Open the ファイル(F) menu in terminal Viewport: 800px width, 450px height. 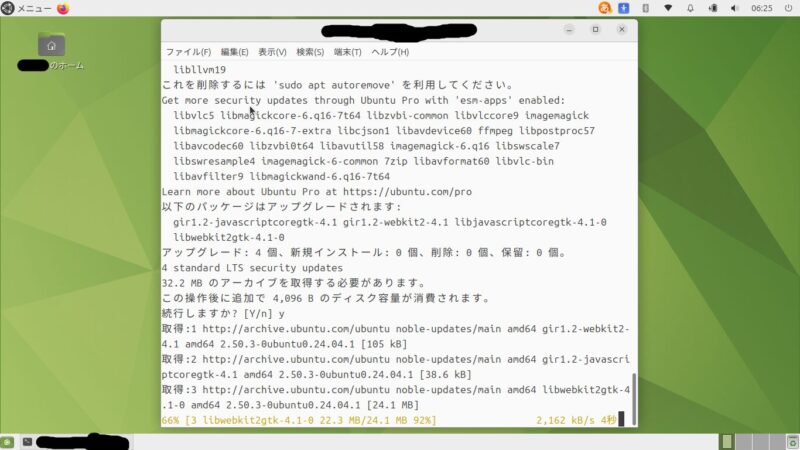188,52
